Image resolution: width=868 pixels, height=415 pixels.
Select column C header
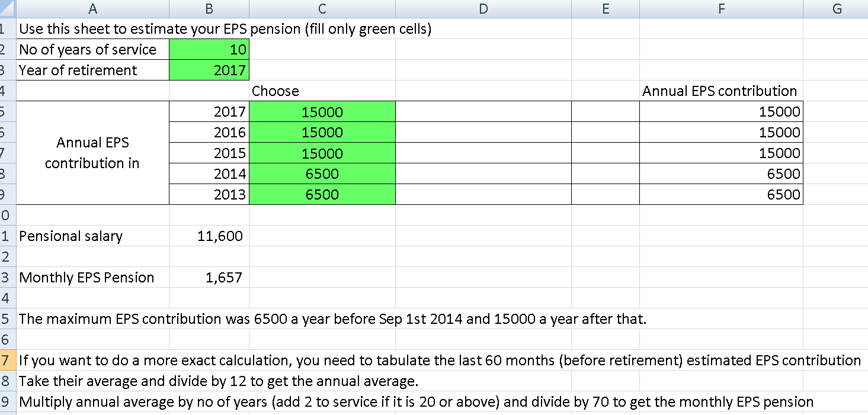[322, 8]
